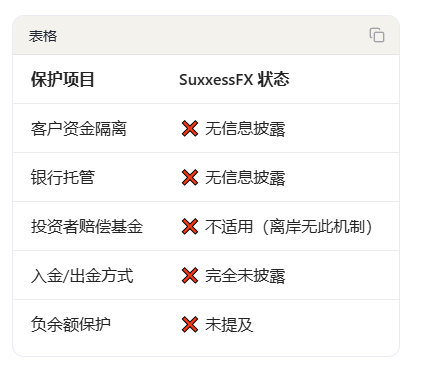
Task: Click the red X in the 银行托管 row
Action: pyautogui.click(x=190, y=178)
